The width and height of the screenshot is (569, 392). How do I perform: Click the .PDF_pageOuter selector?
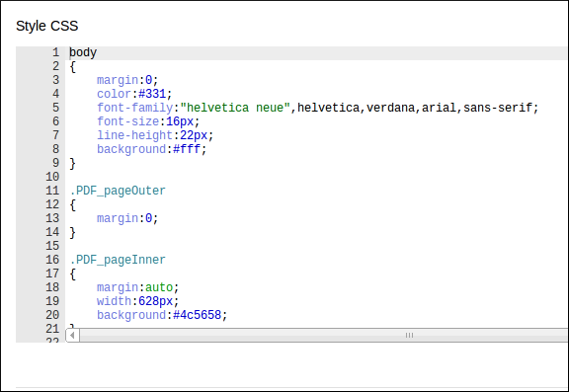click(x=118, y=191)
